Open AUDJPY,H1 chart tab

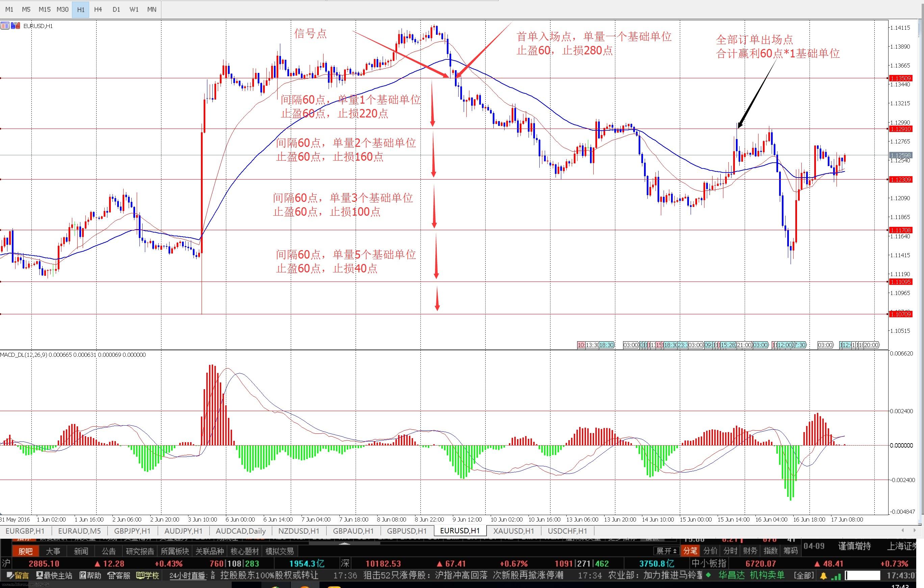[183, 531]
